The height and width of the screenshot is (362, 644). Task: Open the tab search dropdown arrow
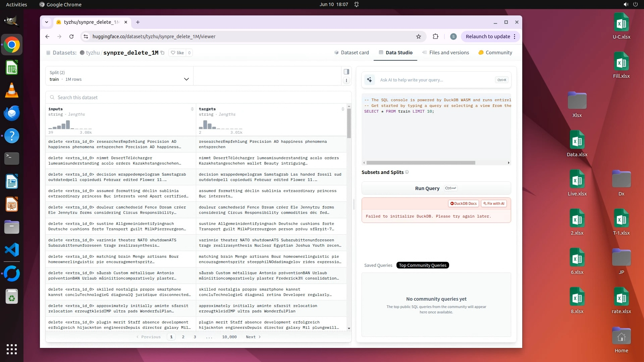[x=47, y=22]
